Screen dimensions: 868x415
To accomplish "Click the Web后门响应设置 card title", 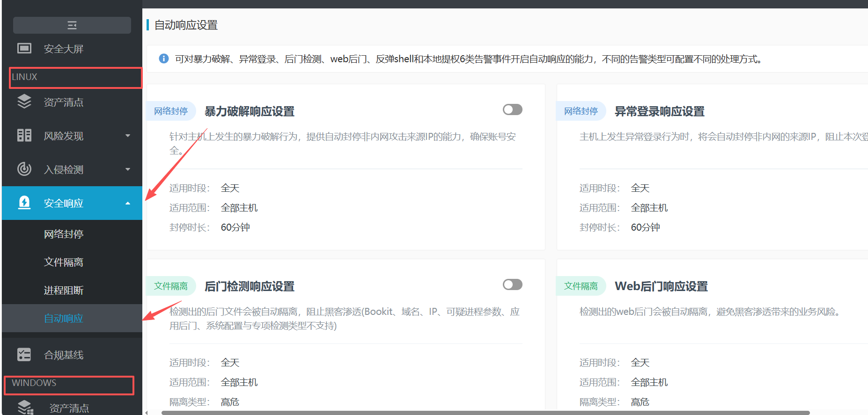I will click(661, 286).
